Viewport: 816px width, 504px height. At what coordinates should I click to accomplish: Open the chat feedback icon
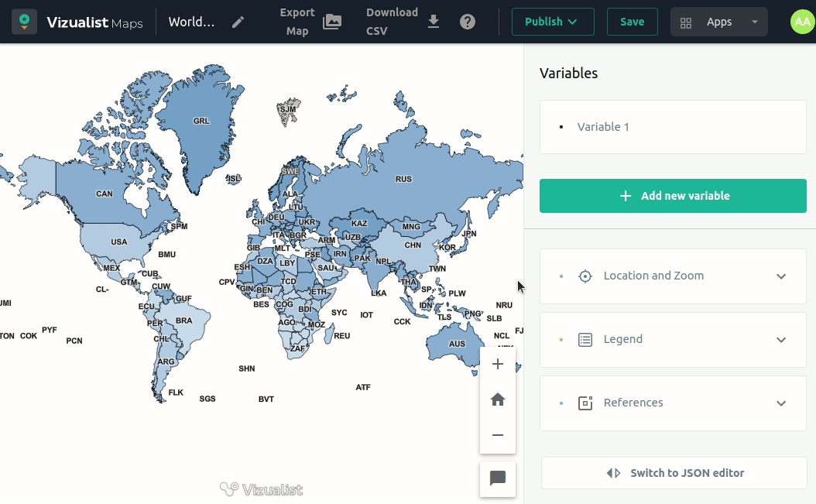click(x=498, y=478)
